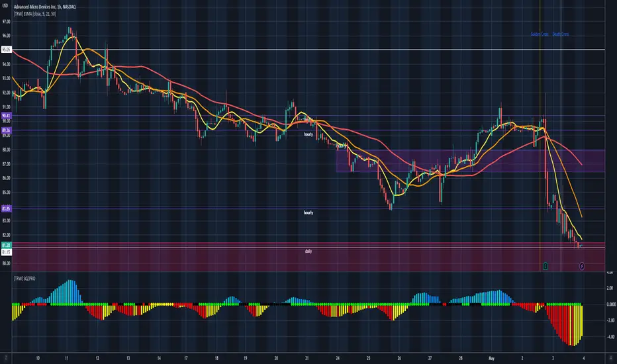617x364 pixels.
Task: Click the May label on time axis
Action: point(483,357)
